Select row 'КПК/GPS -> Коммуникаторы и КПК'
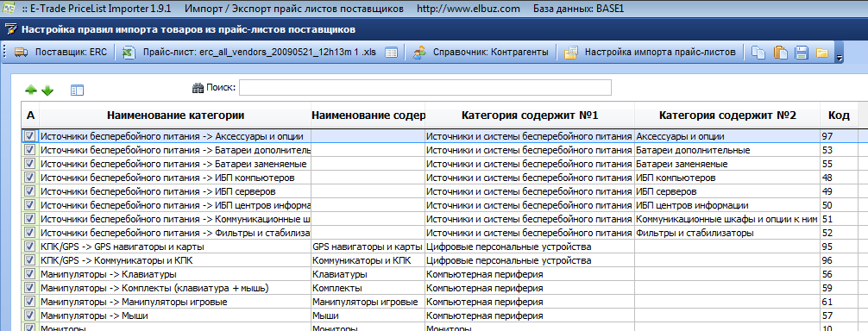 tap(175, 260)
